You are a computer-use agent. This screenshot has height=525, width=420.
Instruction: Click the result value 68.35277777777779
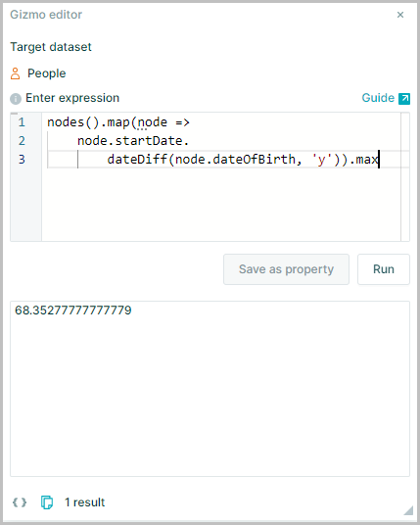coord(73,310)
